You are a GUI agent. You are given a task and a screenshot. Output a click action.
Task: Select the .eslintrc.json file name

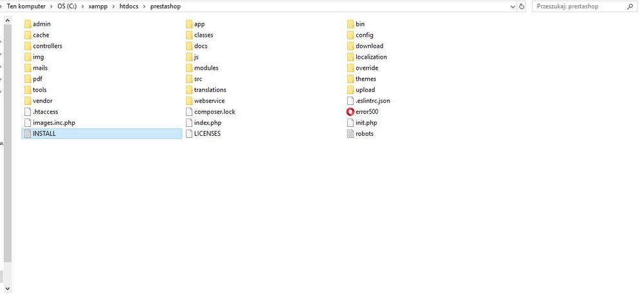point(373,100)
